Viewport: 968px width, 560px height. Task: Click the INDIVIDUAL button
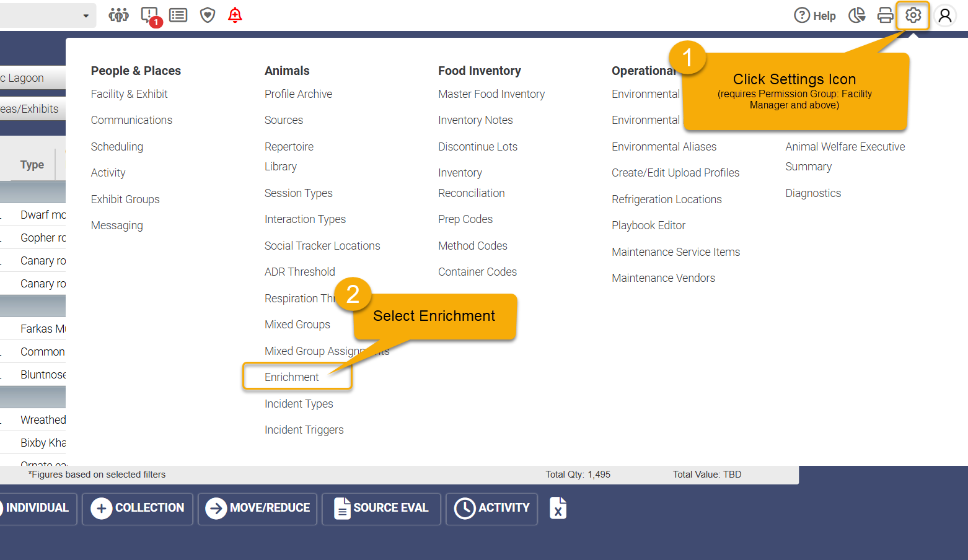37,509
